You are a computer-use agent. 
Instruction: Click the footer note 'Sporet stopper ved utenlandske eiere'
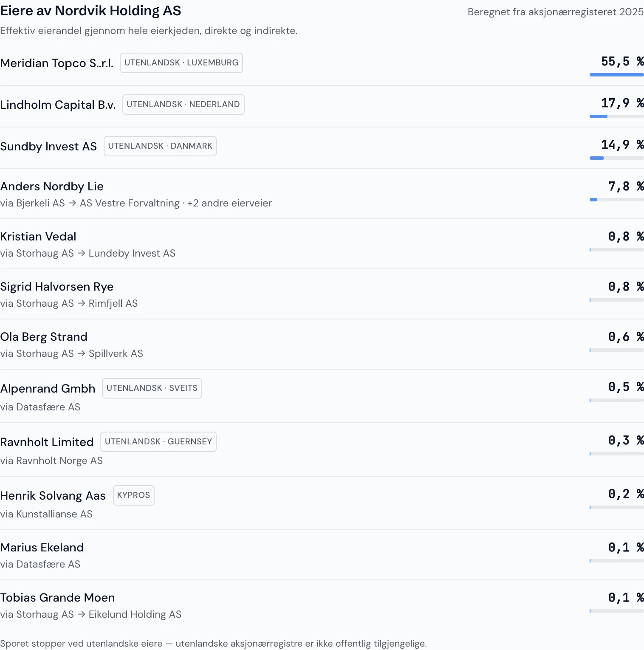coord(213,644)
